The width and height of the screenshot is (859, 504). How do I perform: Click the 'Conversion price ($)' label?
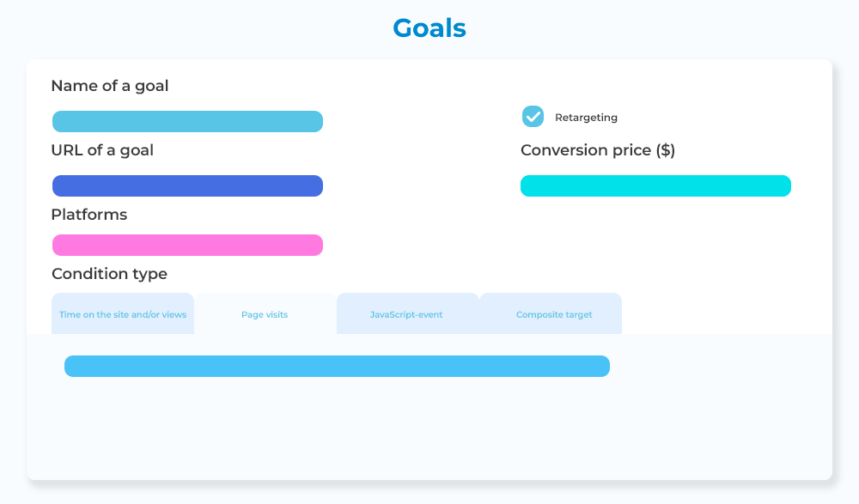(x=598, y=150)
